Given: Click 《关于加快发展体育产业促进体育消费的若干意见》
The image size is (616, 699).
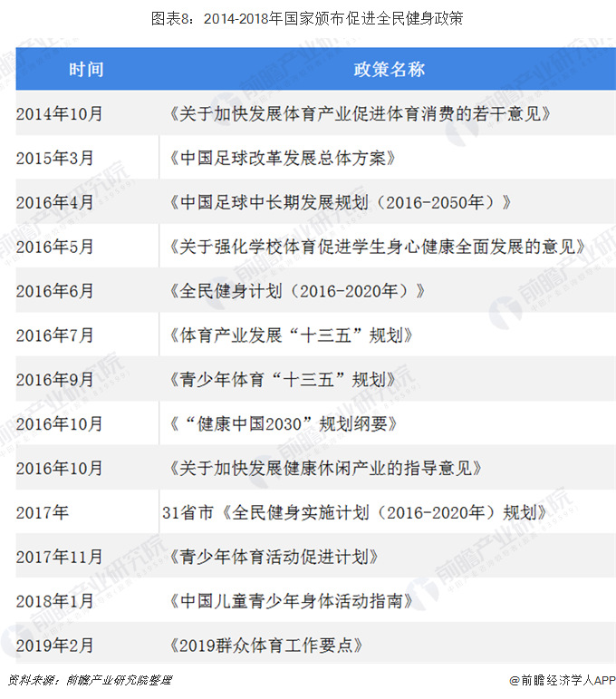Looking at the screenshot, I should coord(361,113).
